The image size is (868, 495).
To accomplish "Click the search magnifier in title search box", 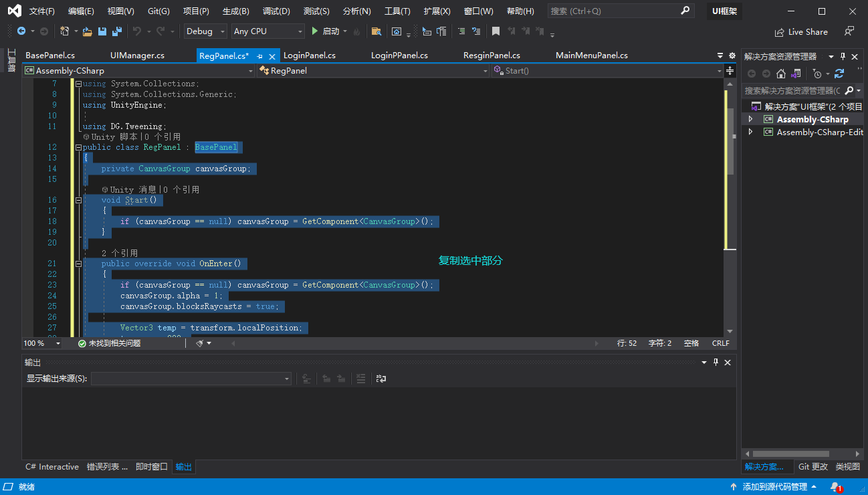I will pos(685,11).
